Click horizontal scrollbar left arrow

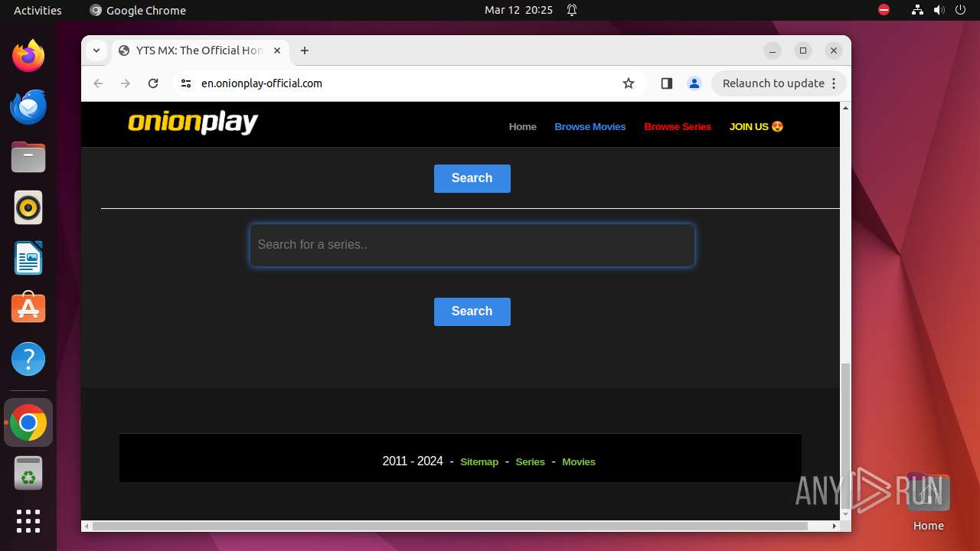pos(87,526)
